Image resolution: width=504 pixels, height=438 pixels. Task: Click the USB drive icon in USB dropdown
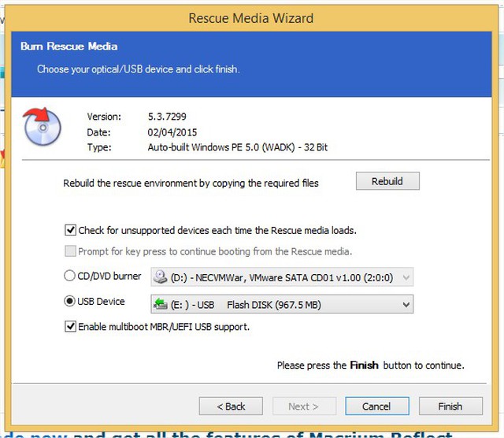coord(160,304)
